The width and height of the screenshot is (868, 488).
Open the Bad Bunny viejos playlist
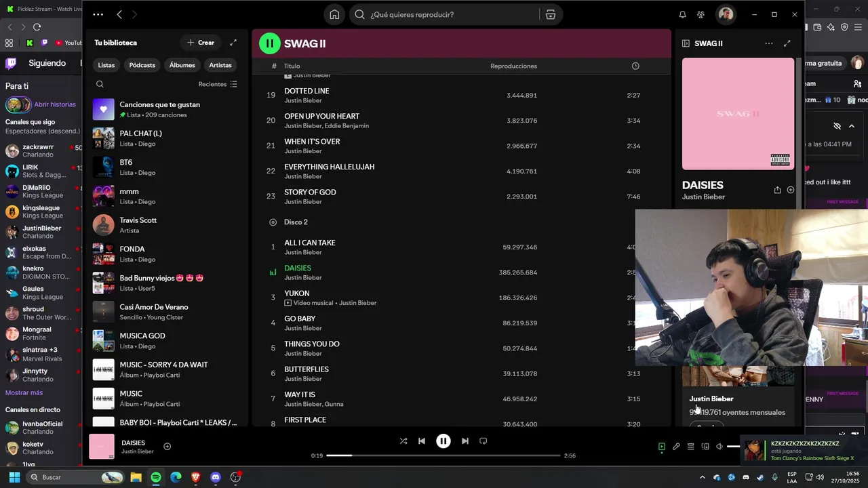pos(166,283)
